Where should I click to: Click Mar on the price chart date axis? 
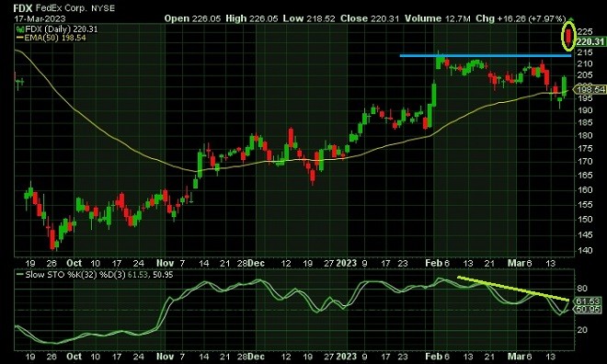[516, 264]
